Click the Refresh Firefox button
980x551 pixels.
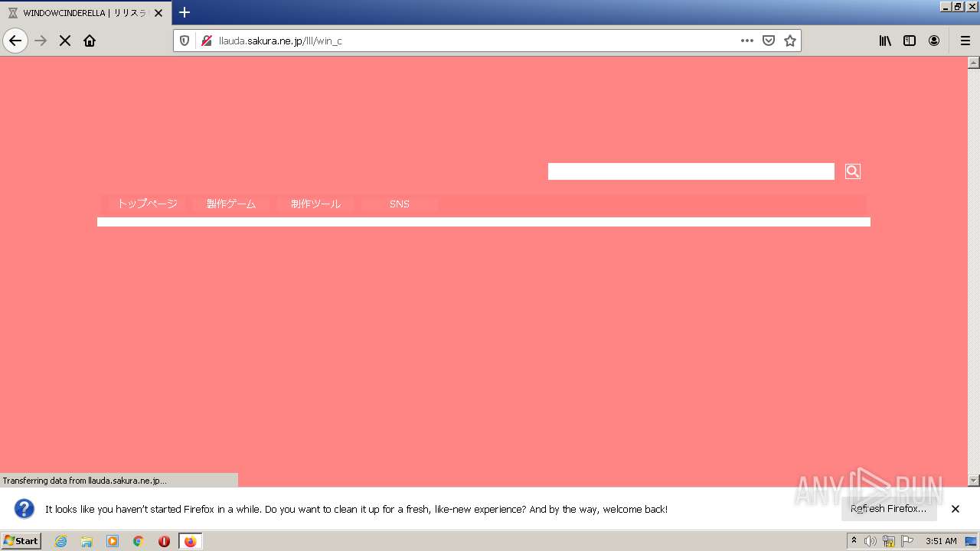(x=889, y=509)
